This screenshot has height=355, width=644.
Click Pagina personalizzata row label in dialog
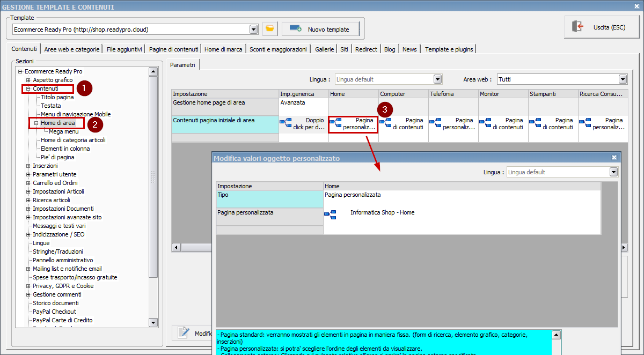point(269,217)
